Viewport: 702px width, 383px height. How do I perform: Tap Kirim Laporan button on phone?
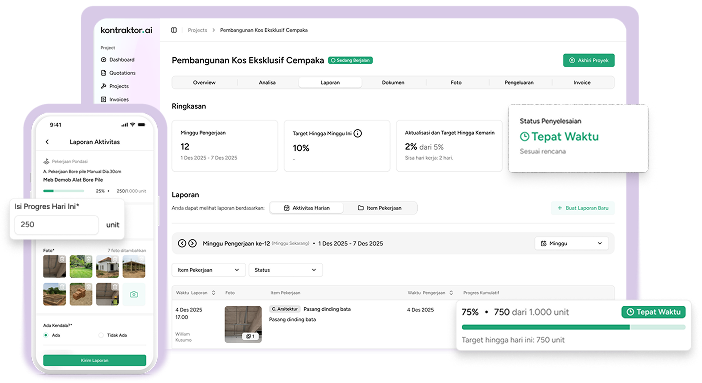[x=94, y=360]
